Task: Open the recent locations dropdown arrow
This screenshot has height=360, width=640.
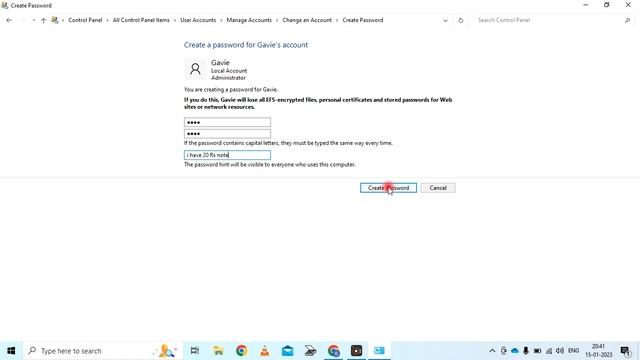Action: tap(33, 20)
